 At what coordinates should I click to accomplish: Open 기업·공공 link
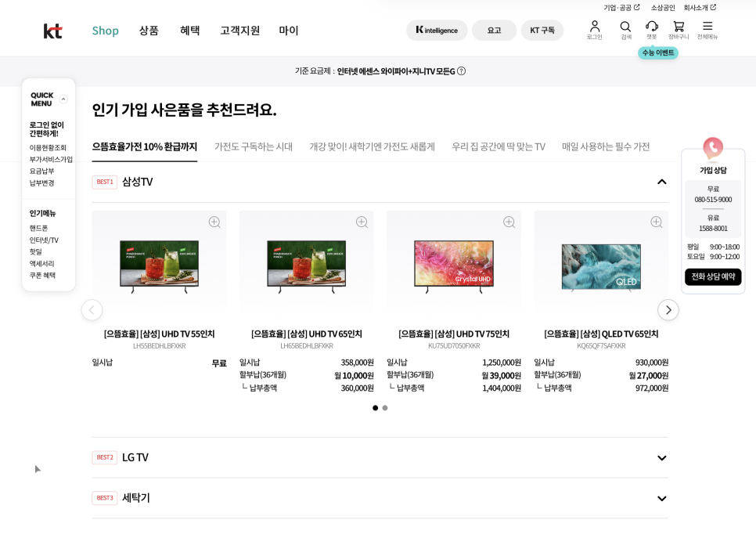617,8
